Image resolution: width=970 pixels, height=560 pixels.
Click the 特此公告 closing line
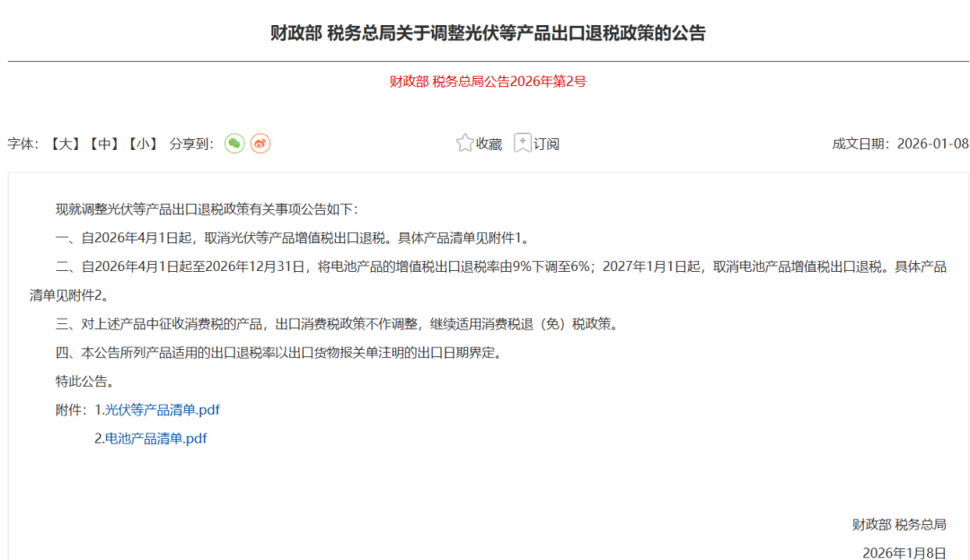coord(82,381)
